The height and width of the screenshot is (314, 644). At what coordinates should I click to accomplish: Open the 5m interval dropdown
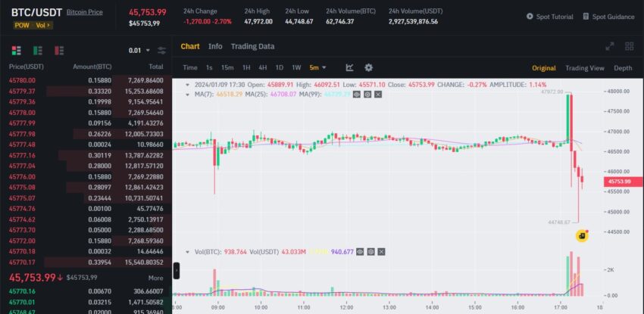318,67
